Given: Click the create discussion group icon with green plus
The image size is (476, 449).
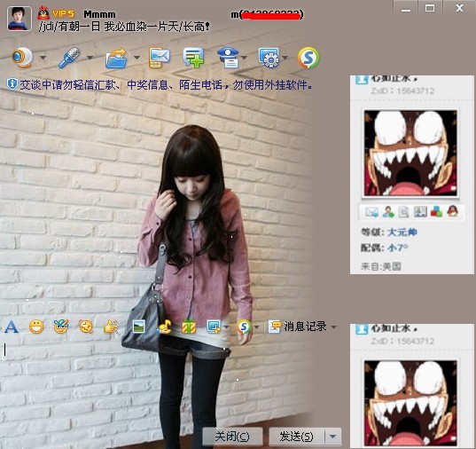Looking at the screenshot, I should point(193,58).
